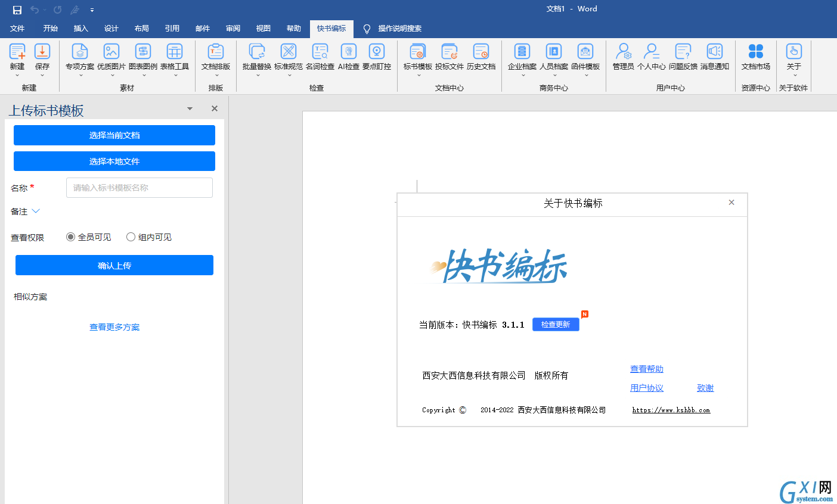Click the 批量替换 icon

click(x=257, y=52)
